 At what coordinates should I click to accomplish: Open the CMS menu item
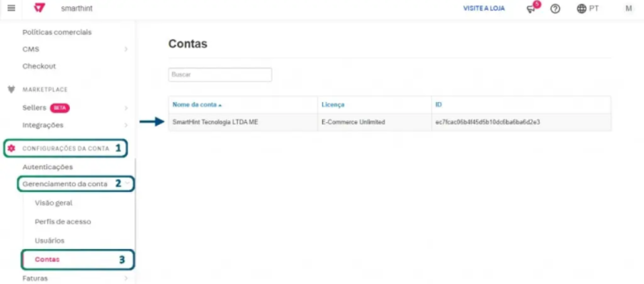31,49
